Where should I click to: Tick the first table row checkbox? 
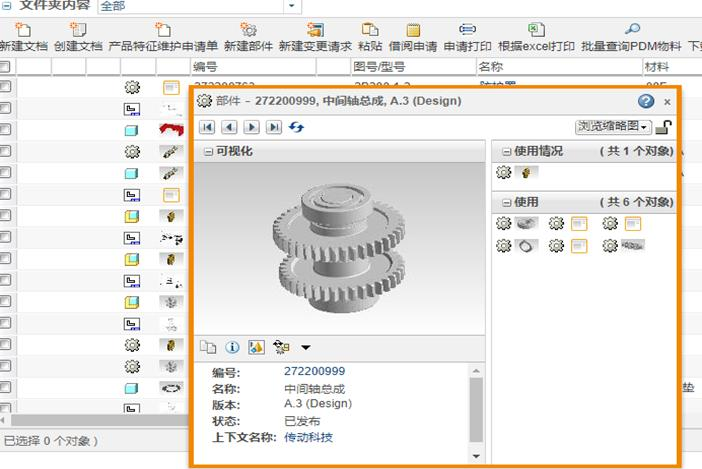coord(5,87)
